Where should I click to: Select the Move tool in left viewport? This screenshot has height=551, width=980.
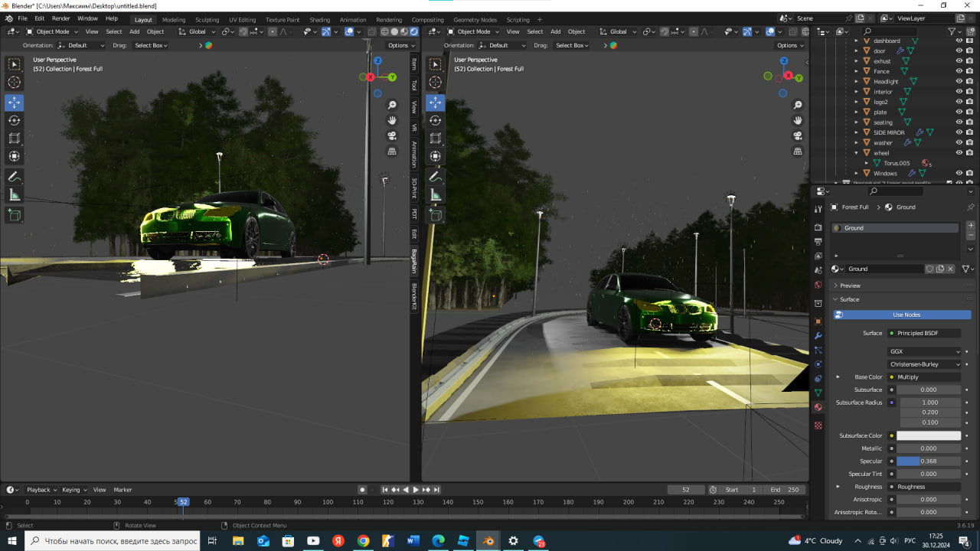click(14, 103)
